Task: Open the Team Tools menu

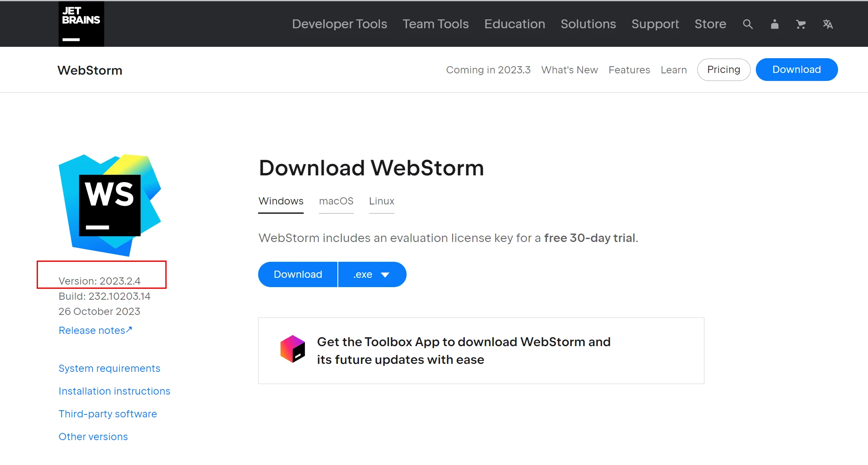Action: pyautogui.click(x=435, y=24)
